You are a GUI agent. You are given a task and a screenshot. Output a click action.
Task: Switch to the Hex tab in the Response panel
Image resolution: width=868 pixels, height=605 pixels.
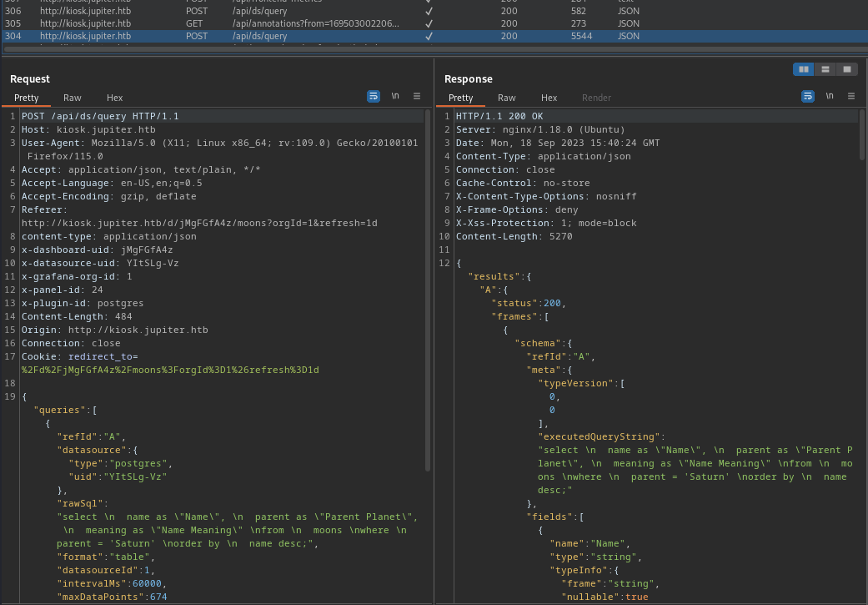pyautogui.click(x=549, y=98)
